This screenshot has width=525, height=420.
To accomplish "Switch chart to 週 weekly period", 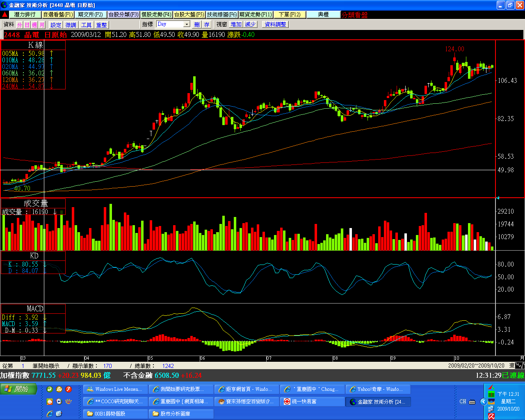I will coord(34,25).
